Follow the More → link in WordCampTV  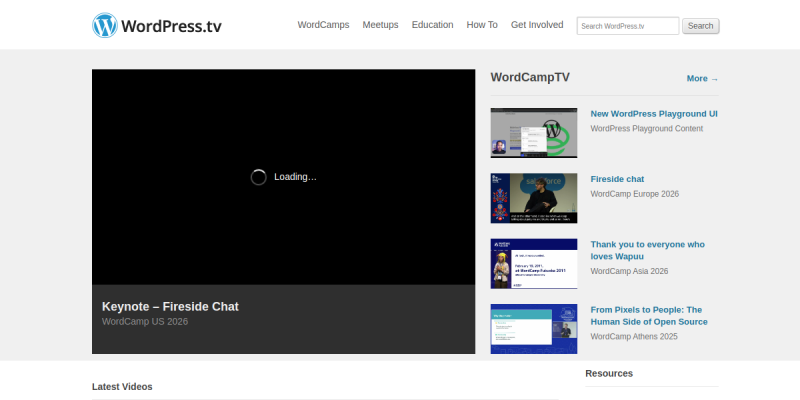point(703,79)
